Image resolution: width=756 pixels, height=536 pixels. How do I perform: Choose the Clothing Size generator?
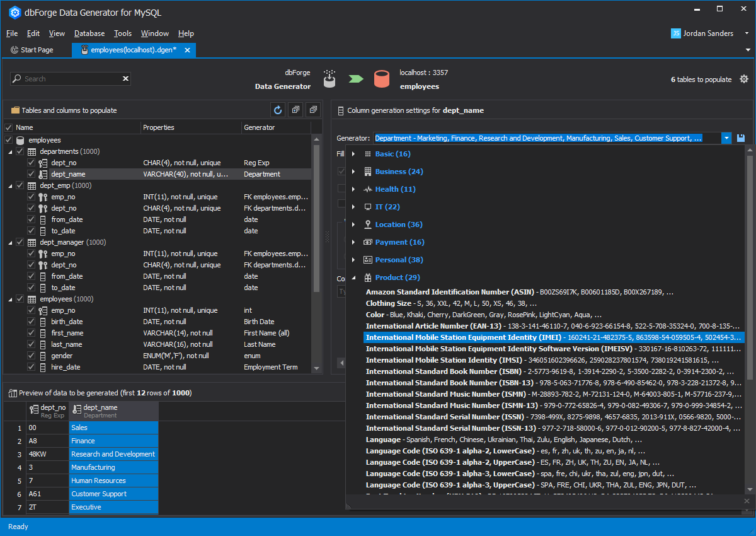(x=452, y=303)
